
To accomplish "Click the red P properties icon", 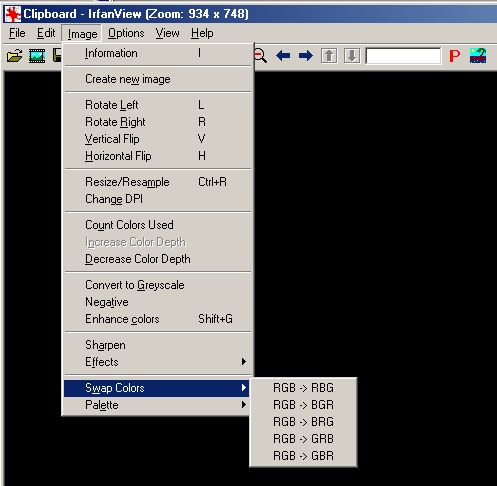I will tap(454, 56).
